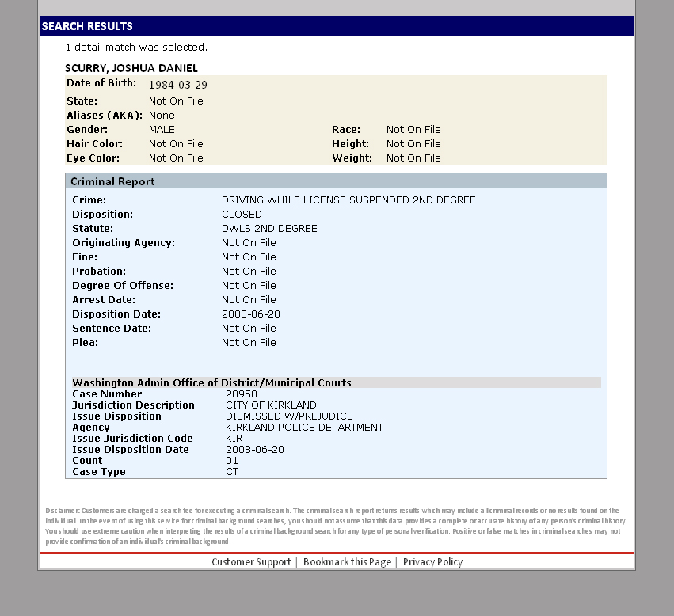Click the Search Results header bar
Image resolution: width=674 pixels, height=616 pixels.
[x=337, y=26]
